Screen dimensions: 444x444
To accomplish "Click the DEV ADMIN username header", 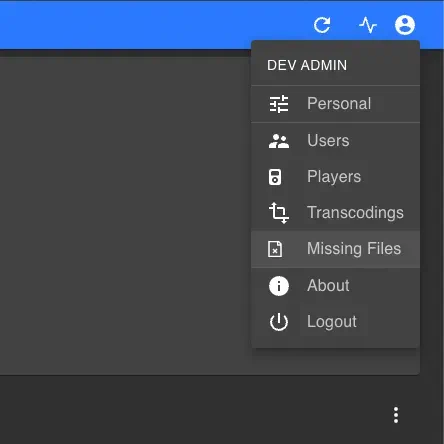I will 307,65.
